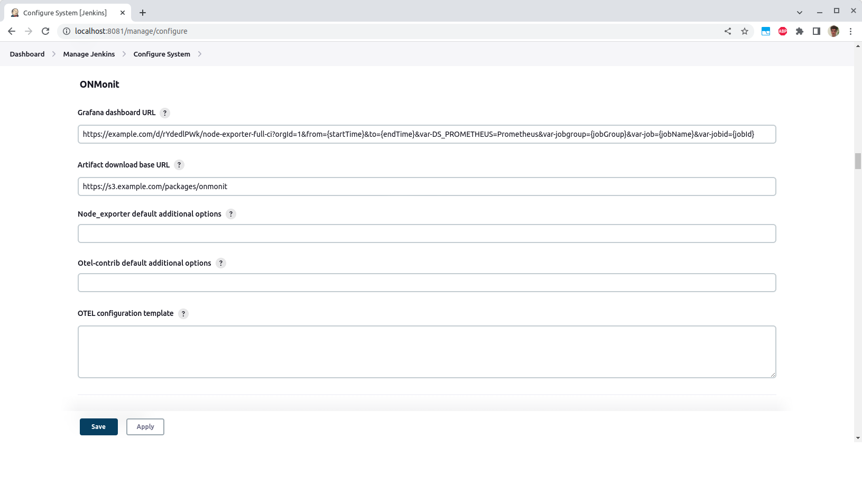Click the scrollbar down arrow
The image size is (862, 504).
pos(858,438)
